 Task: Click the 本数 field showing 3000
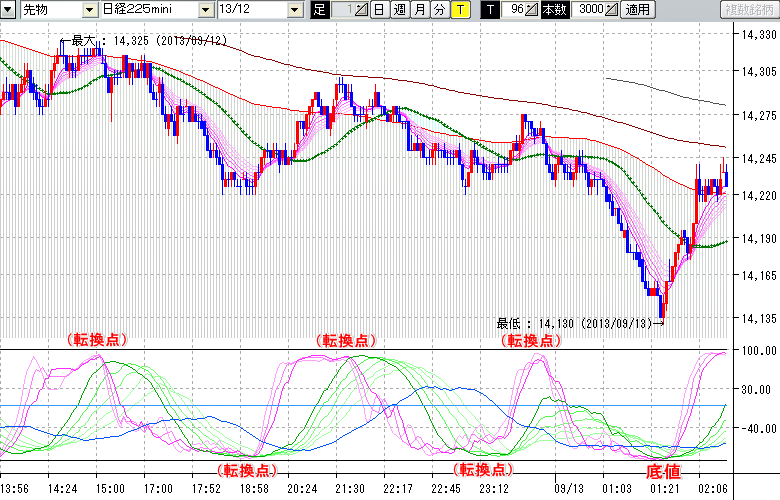coord(588,10)
